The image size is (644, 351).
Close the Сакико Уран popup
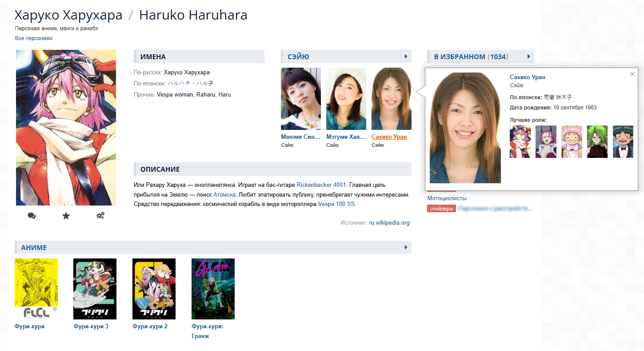tap(632, 74)
